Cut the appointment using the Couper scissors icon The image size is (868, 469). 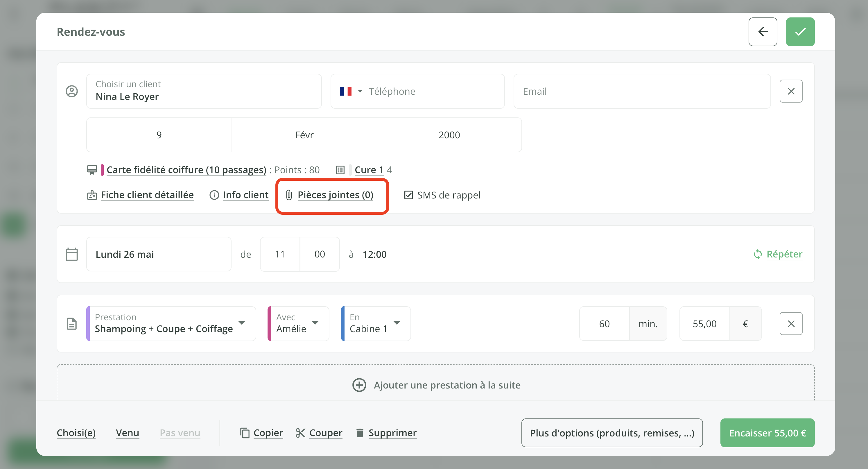(301, 433)
